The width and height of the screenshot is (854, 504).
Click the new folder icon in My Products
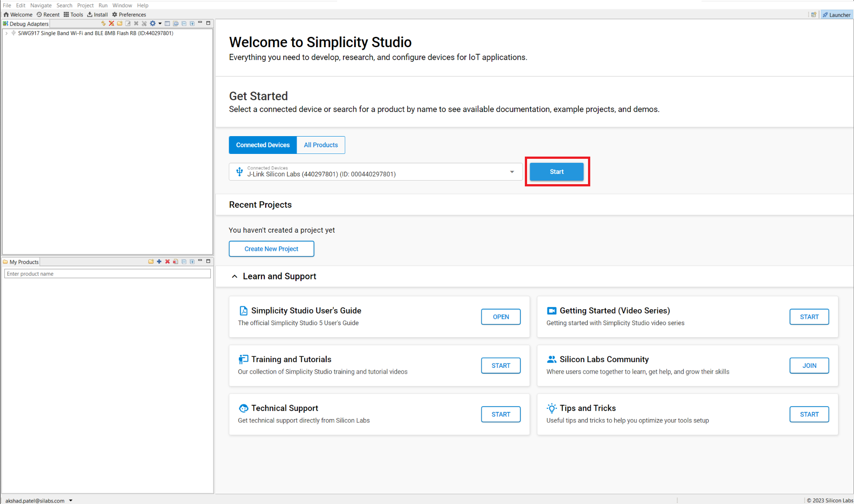pyautogui.click(x=151, y=262)
